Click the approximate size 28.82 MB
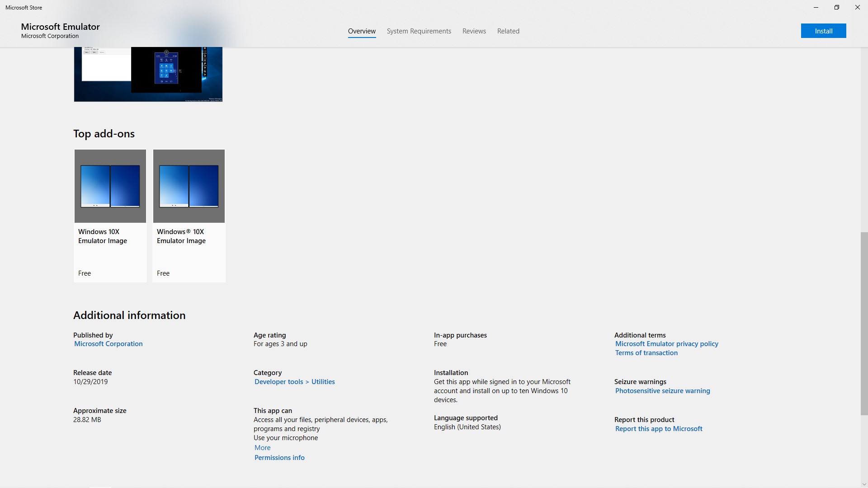This screenshot has width=868, height=488. 87,420
